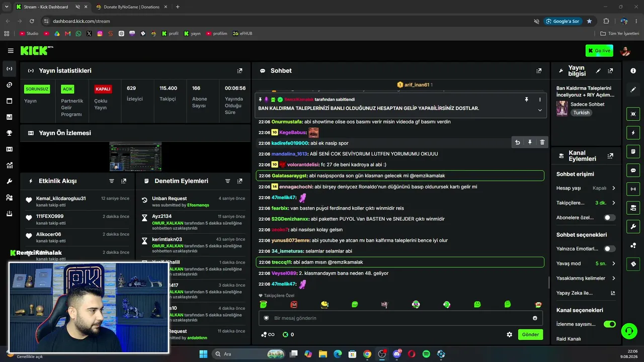
Task: Click the Unban Request moderation entry
Action: coord(194,201)
